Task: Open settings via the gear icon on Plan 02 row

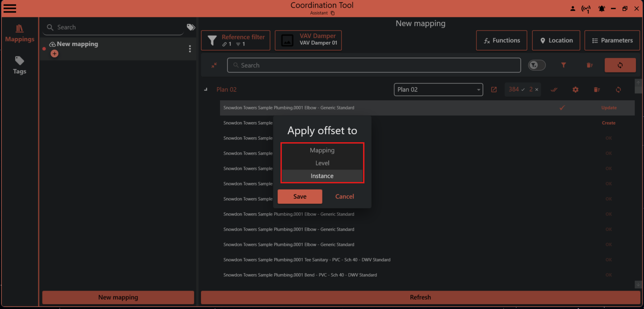Action: coord(575,89)
